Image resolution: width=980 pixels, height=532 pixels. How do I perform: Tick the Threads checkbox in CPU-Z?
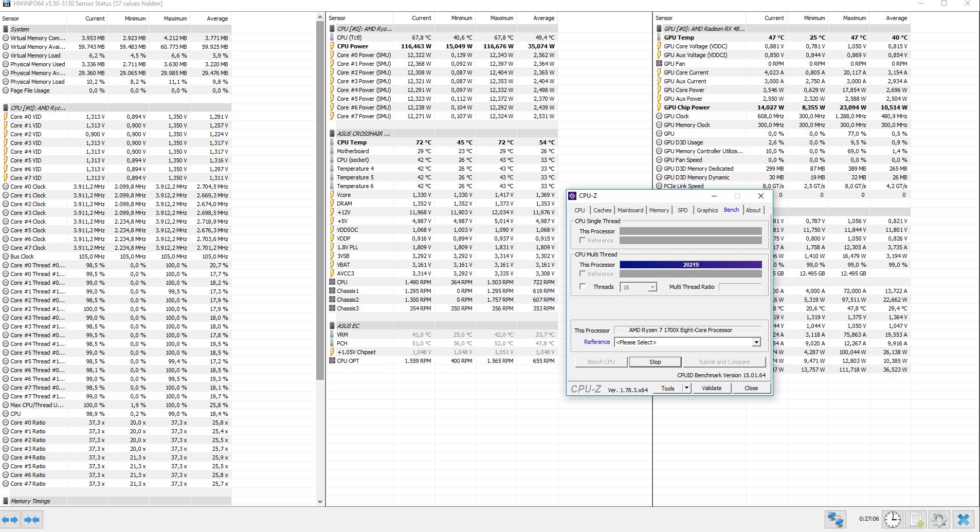(x=583, y=287)
